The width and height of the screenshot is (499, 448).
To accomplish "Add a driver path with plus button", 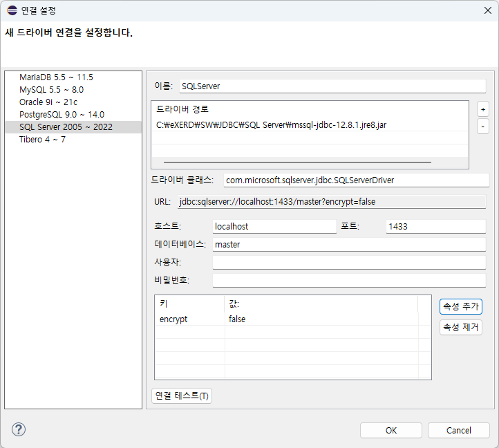I will point(483,109).
